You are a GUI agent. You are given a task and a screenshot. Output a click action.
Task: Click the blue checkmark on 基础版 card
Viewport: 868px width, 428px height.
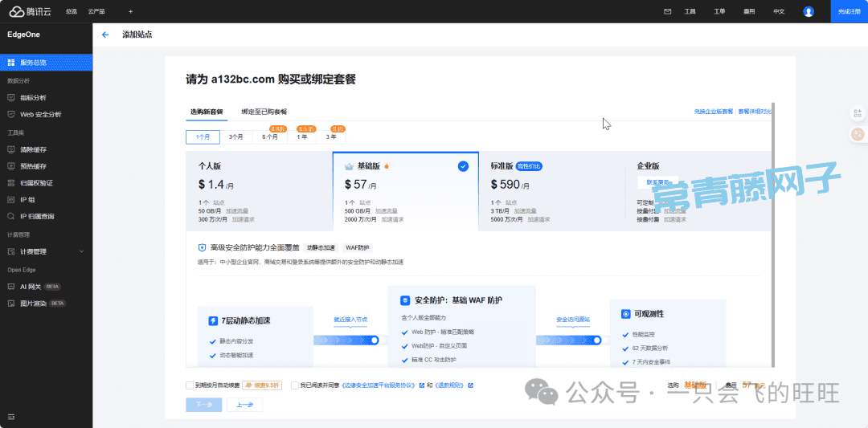point(464,166)
